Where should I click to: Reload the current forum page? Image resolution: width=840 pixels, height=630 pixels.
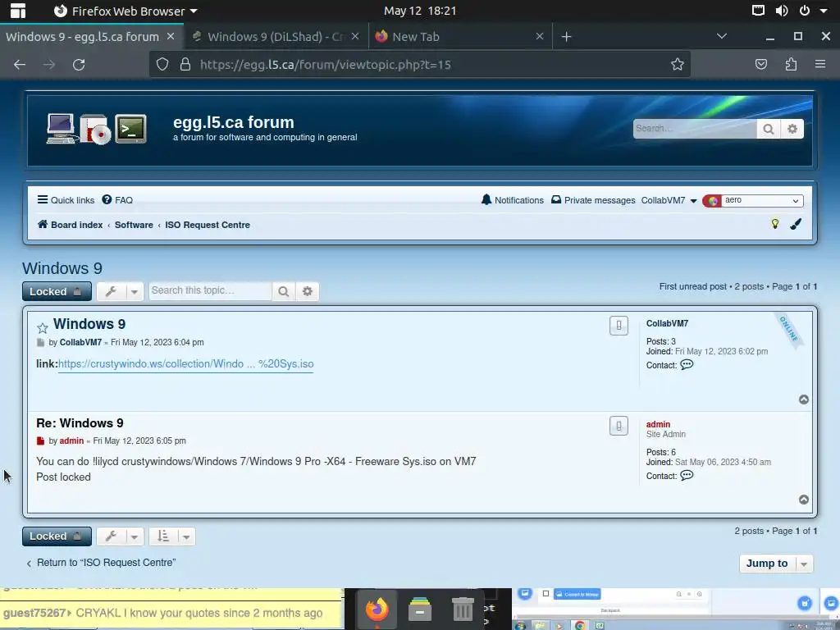tap(79, 65)
